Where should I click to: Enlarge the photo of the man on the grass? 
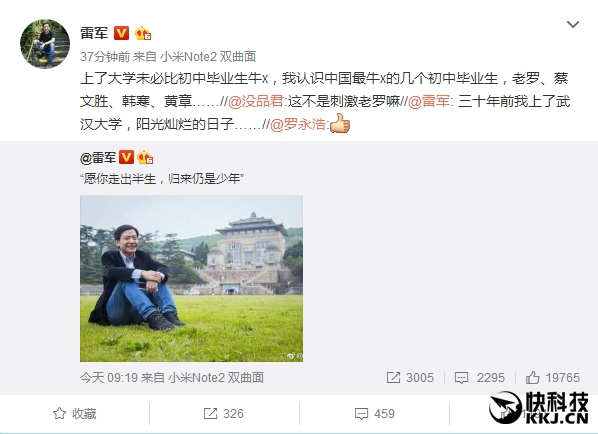[x=191, y=278]
